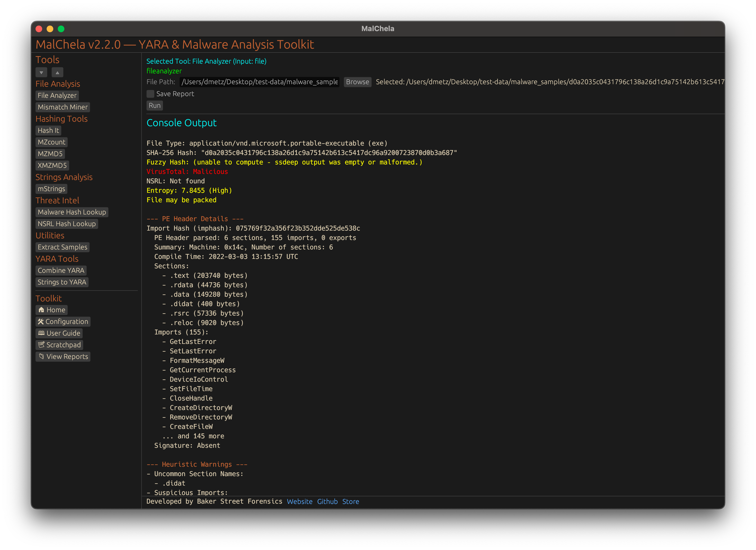Screen dimensions: 756x550
Task: Open the Mismatch Miner tool
Action: [63, 107]
